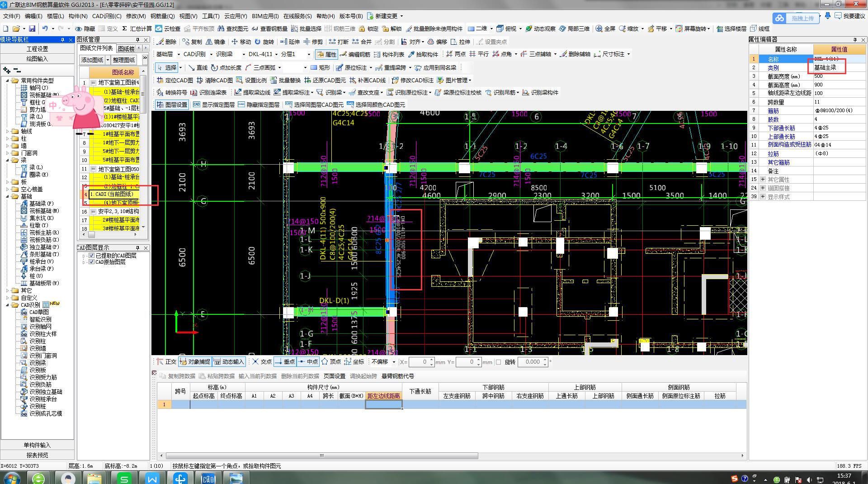Toggle 交点 intersection snap
Screen dimensions: 868x484
click(x=262, y=362)
